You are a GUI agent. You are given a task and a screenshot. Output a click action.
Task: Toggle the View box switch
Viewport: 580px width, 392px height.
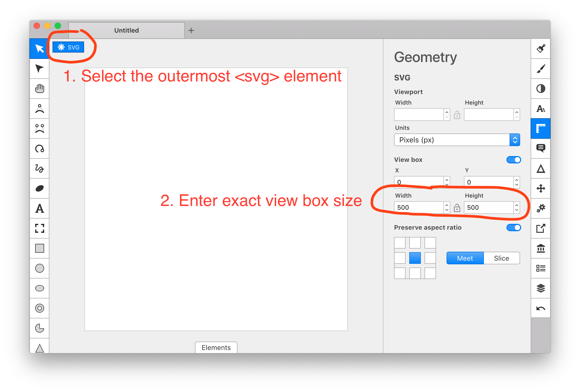coord(514,160)
